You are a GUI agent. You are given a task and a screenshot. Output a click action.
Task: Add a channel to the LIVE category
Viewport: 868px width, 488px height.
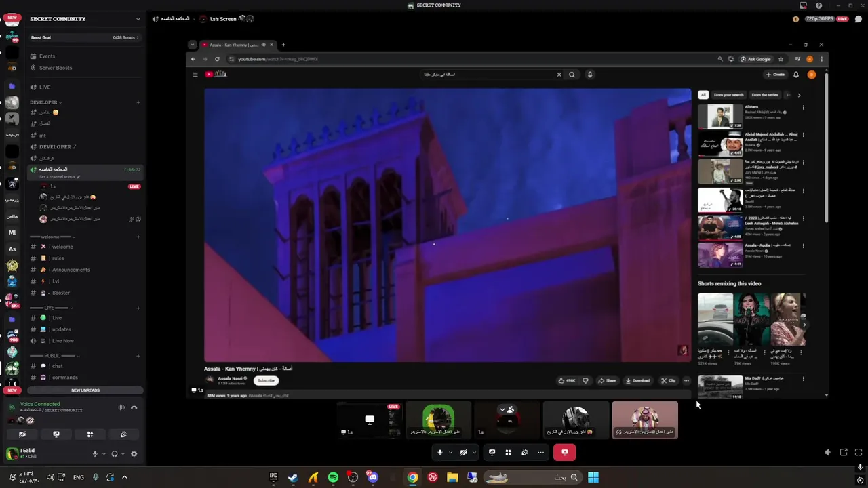pos(138,308)
